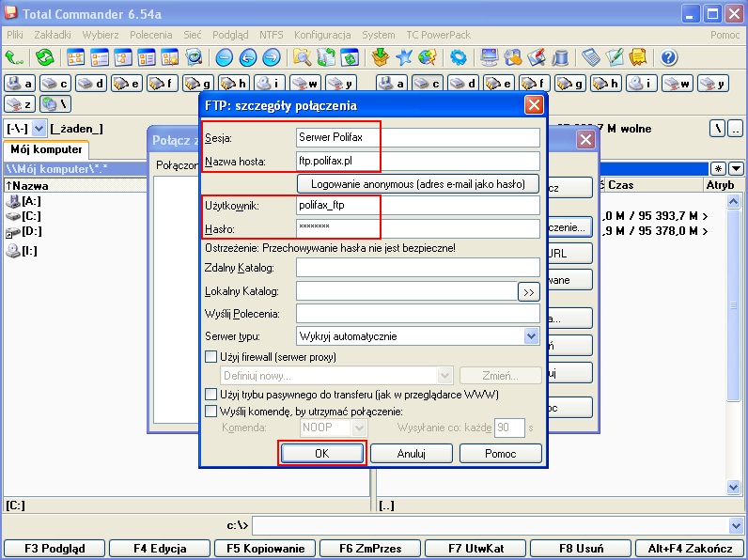Open the Pliki menu

[x=15, y=35]
